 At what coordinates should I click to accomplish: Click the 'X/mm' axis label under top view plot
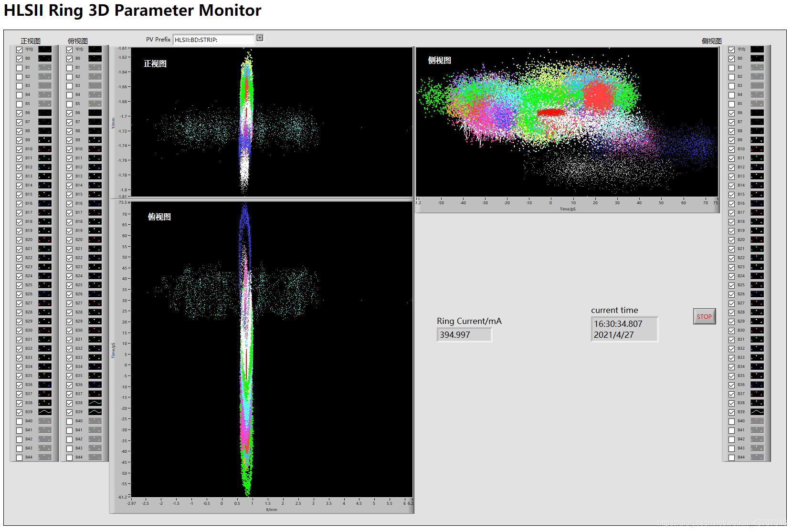pyautogui.click(x=271, y=510)
